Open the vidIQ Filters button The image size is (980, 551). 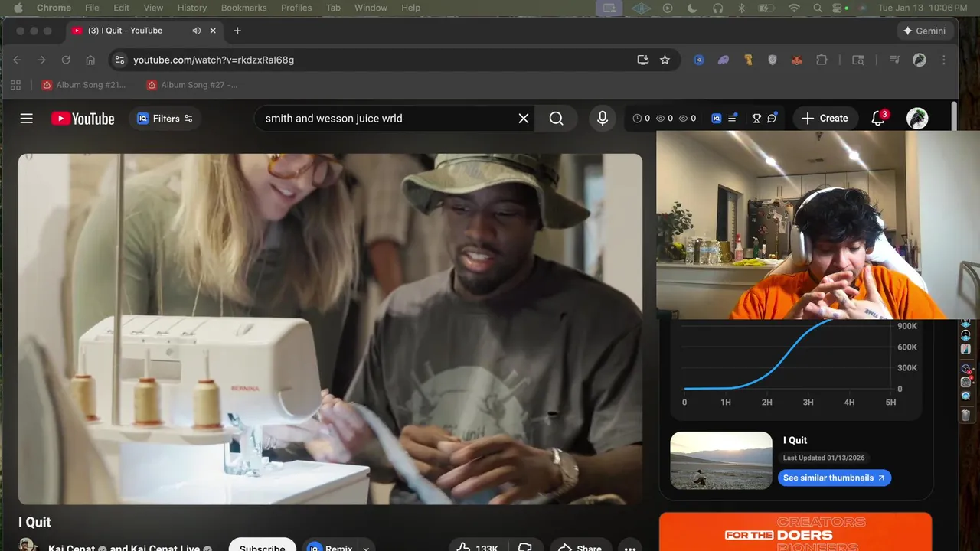pos(165,119)
